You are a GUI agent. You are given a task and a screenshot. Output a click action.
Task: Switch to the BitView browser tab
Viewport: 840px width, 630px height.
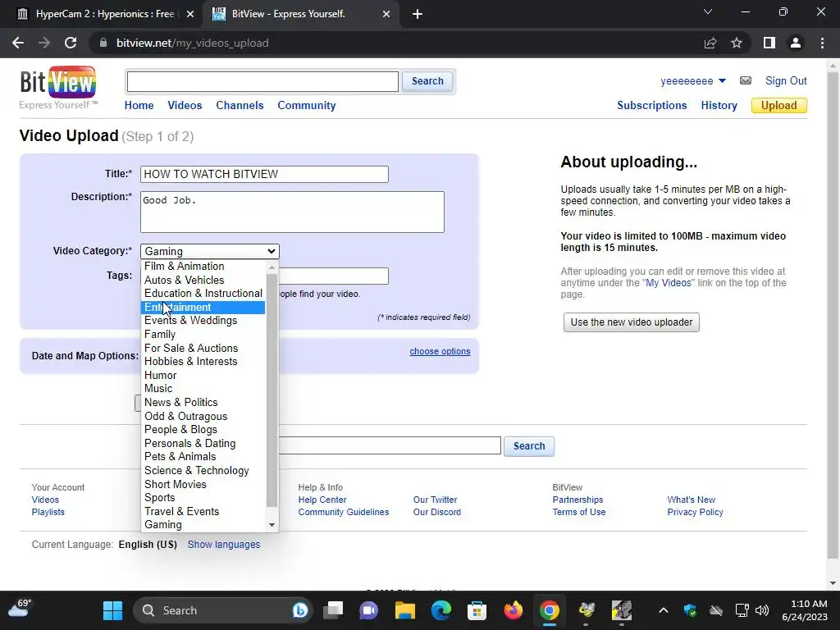tap(302, 14)
